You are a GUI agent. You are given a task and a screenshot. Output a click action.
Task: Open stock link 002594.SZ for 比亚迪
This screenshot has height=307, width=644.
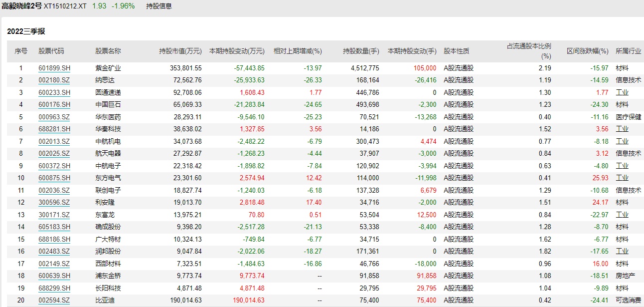(x=54, y=301)
